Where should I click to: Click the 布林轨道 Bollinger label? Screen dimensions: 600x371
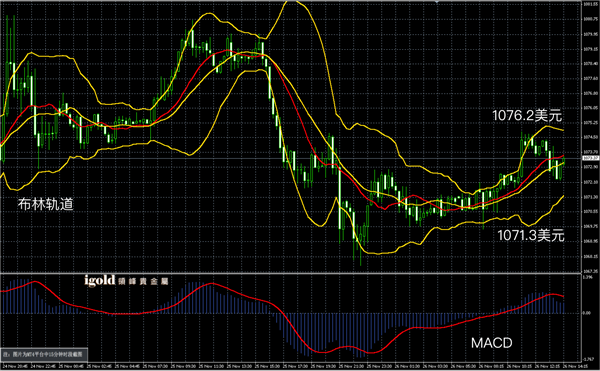45,204
